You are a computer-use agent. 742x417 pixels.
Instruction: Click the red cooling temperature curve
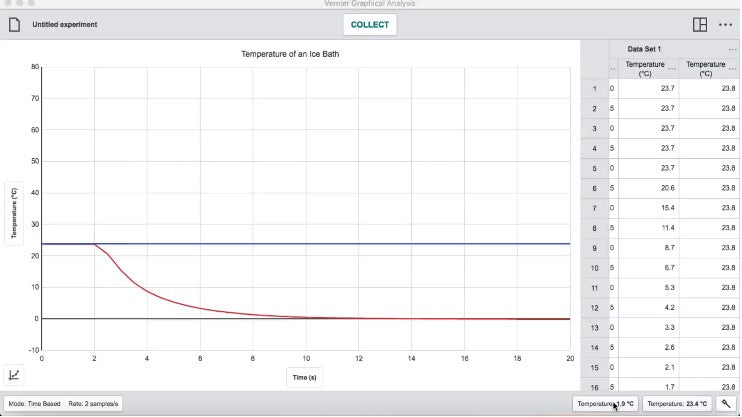pos(148,293)
